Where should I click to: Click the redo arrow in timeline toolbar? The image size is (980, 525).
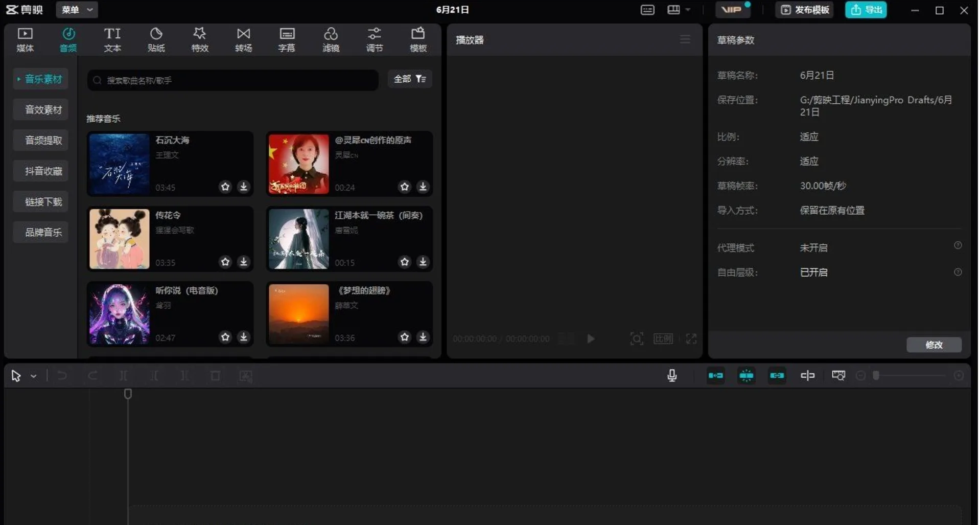tap(92, 376)
